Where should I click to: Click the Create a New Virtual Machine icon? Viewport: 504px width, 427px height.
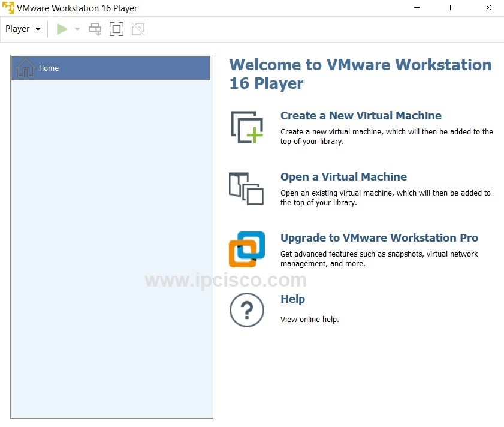tap(246, 127)
